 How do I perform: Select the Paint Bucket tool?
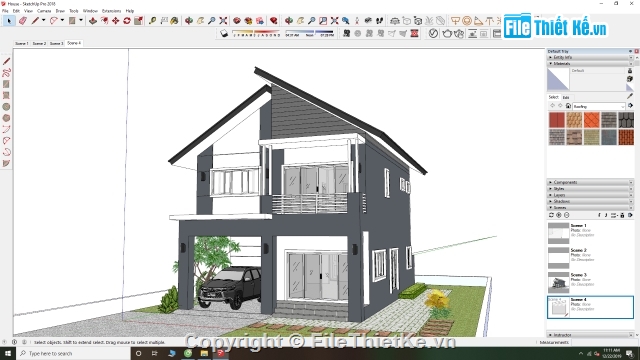pyautogui.click(x=174, y=20)
